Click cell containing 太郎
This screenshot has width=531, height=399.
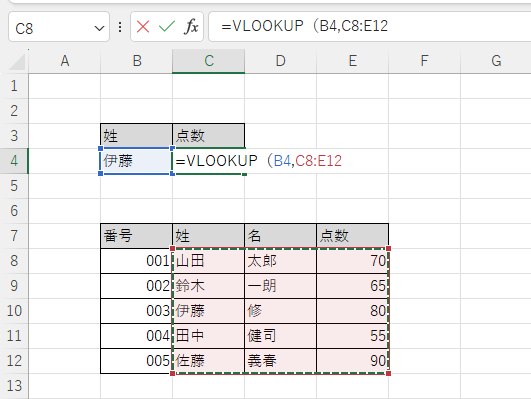click(280, 261)
